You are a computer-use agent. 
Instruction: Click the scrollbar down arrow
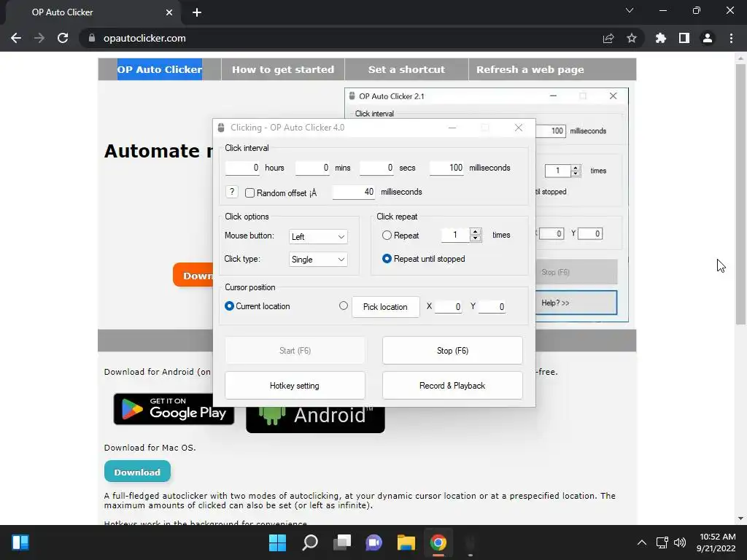click(740, 518)
